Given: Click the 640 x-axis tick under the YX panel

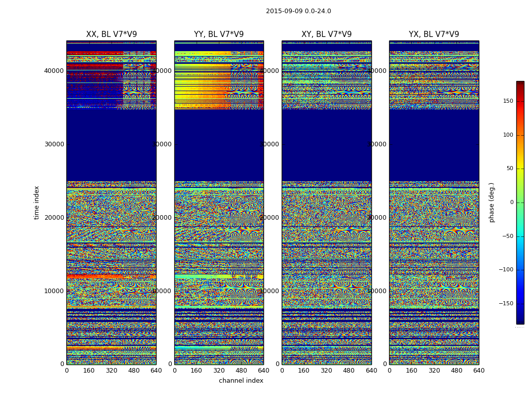Looking at the screenshot, I should 478,371.
